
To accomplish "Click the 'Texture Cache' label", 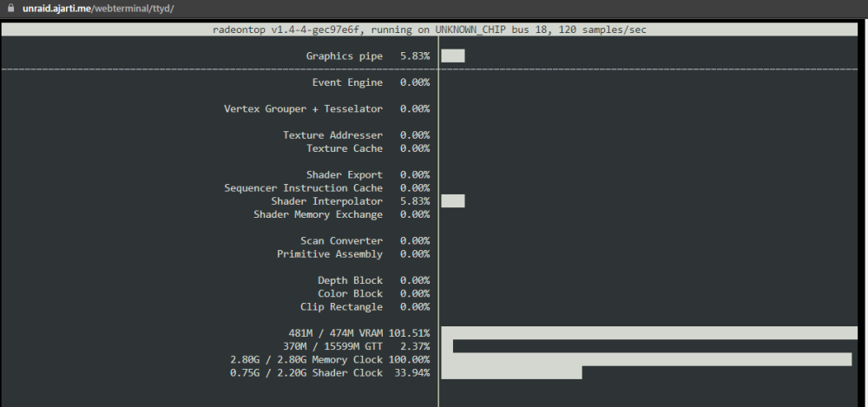I will click(345, 148).
